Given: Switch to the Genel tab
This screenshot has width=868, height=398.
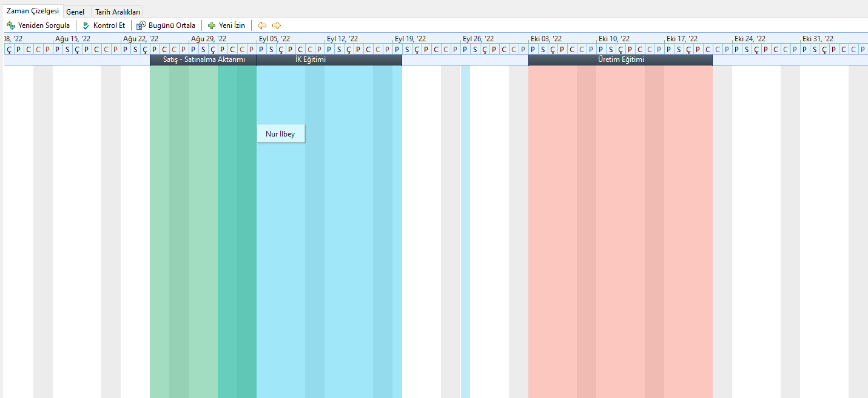Looking at the screenshot, I should 75,12.
